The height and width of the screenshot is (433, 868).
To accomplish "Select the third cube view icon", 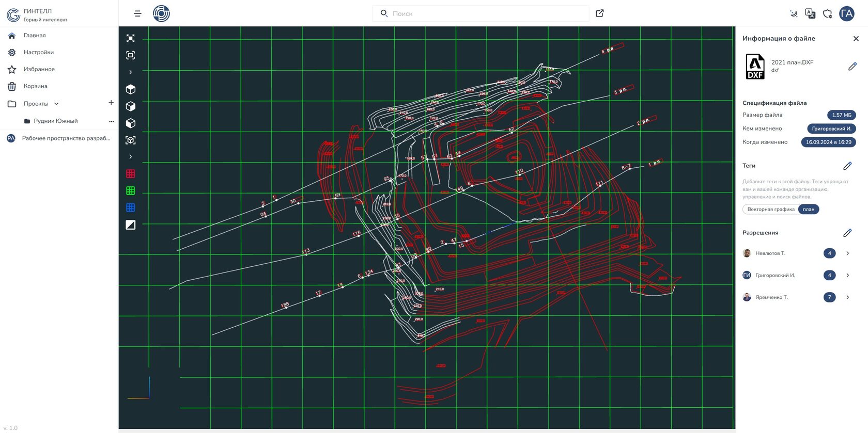I will (x=131, y=123).
